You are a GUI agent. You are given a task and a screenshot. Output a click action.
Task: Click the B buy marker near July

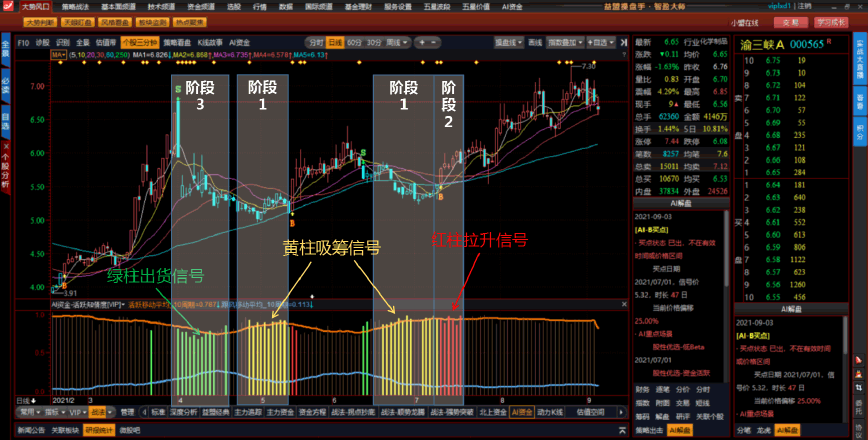(441, 197)
